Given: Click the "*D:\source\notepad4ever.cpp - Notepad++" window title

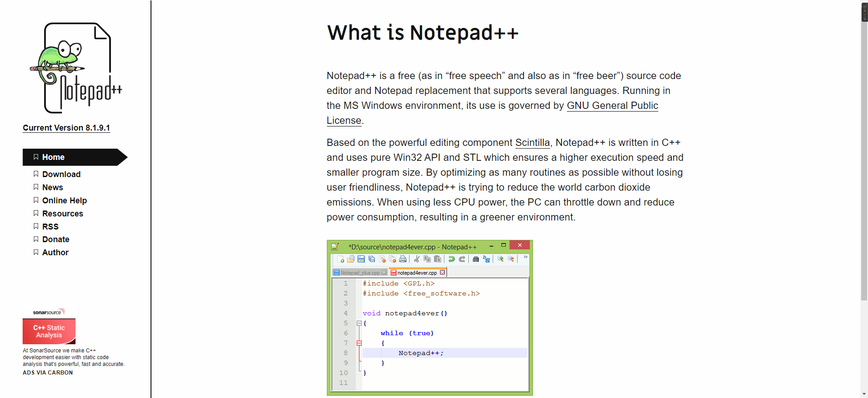Looking at the screenshot, I should click(x=412, y=247).
